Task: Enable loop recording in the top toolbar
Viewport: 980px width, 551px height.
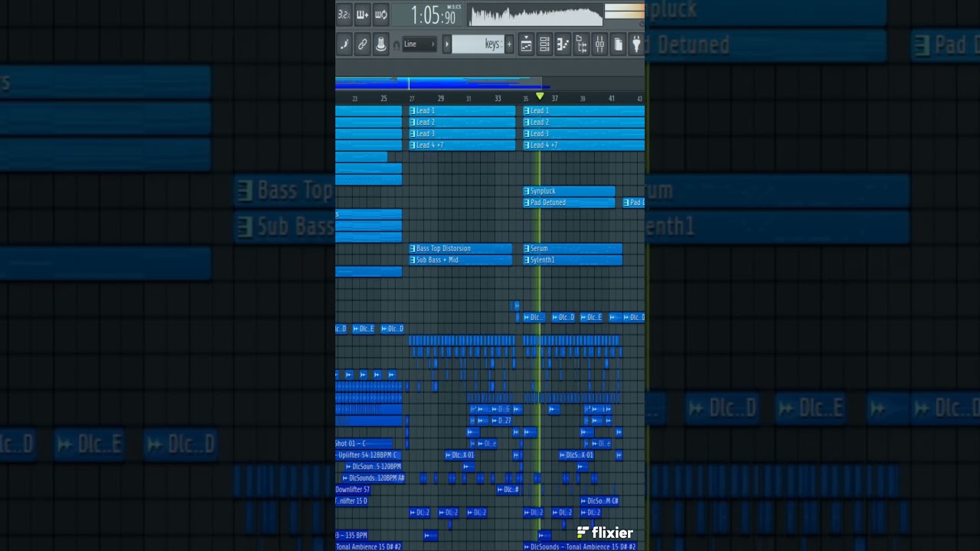Action: 381,15
